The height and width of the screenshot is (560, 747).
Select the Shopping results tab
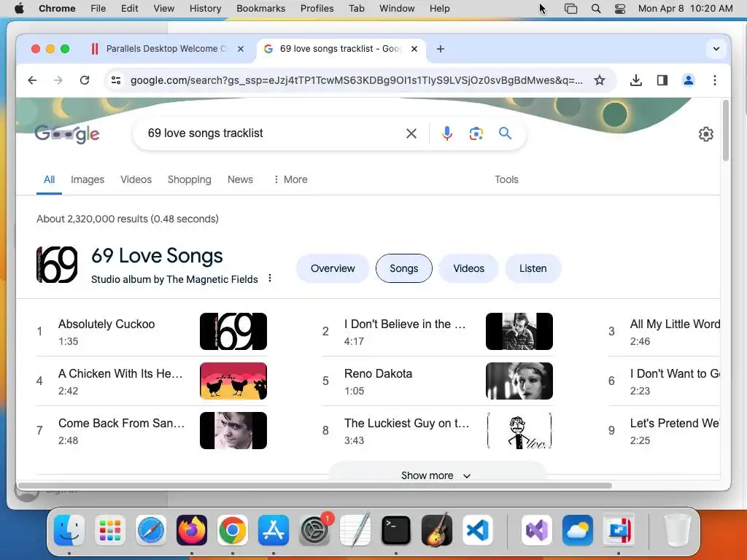pos(189,179)
